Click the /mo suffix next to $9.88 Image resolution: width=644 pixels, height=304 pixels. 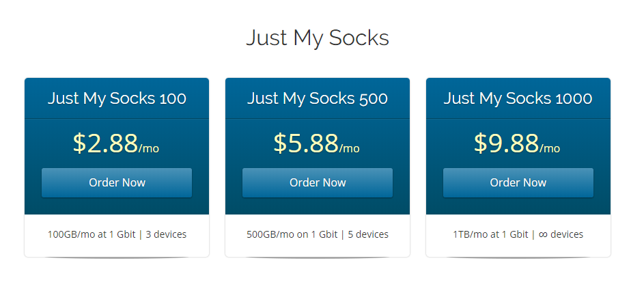pos(550,148)
